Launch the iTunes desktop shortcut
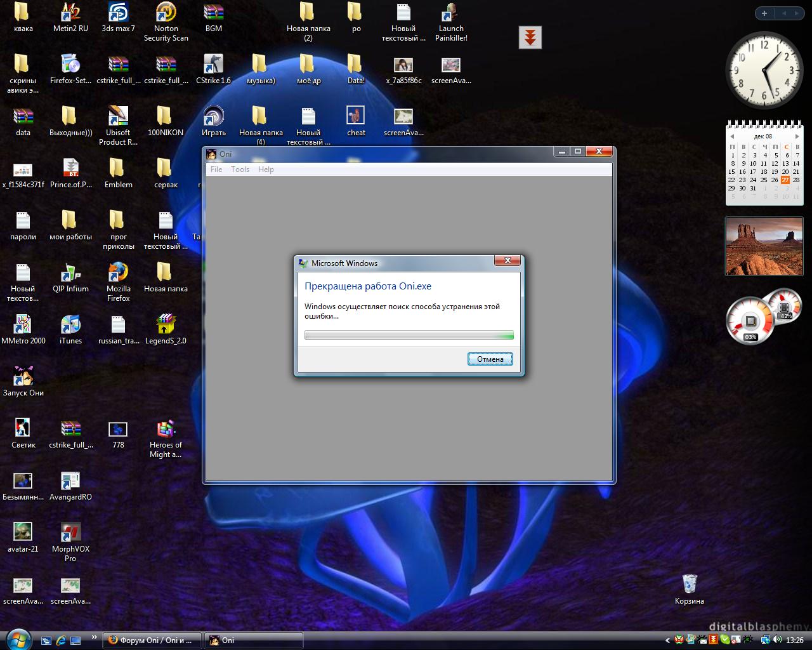 pyautogui.click(x=70, y=325)
